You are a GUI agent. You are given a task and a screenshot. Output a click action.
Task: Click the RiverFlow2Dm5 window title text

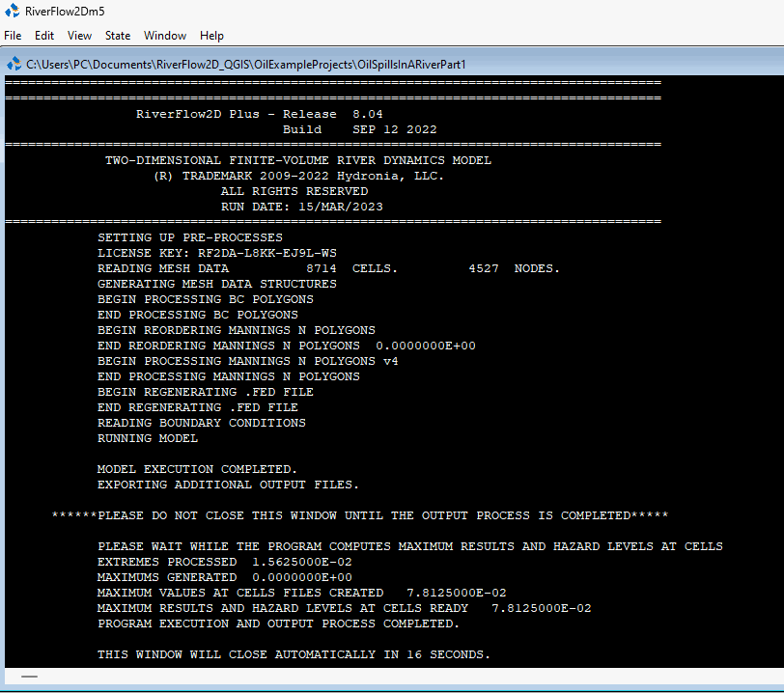(65, 11)
